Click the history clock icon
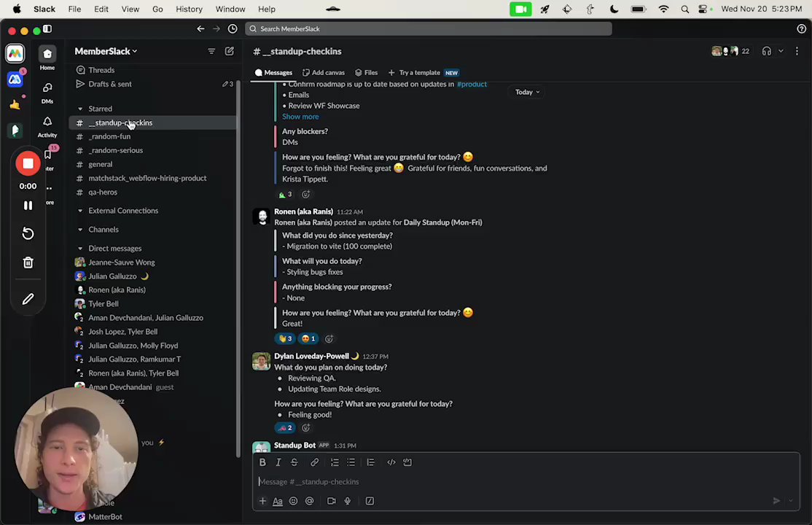The width and height of the screenshot is (812, 525). pyautogui.click(x=233, y=29)
